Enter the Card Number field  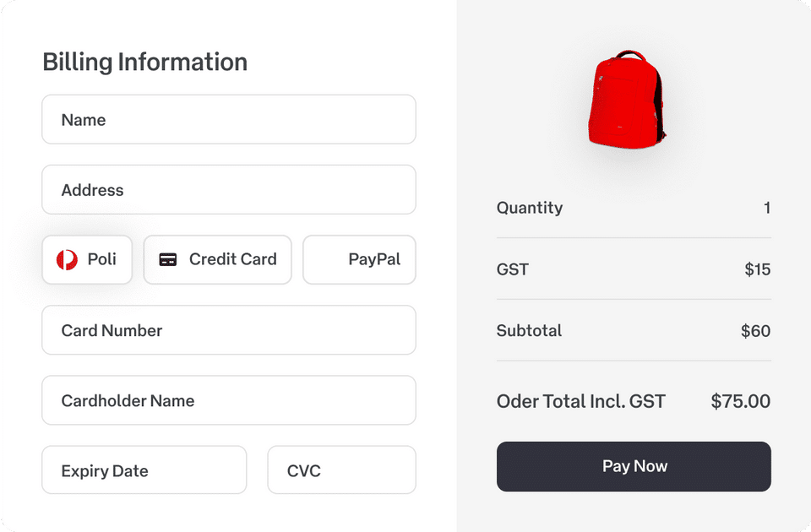(x=228, y=330)
